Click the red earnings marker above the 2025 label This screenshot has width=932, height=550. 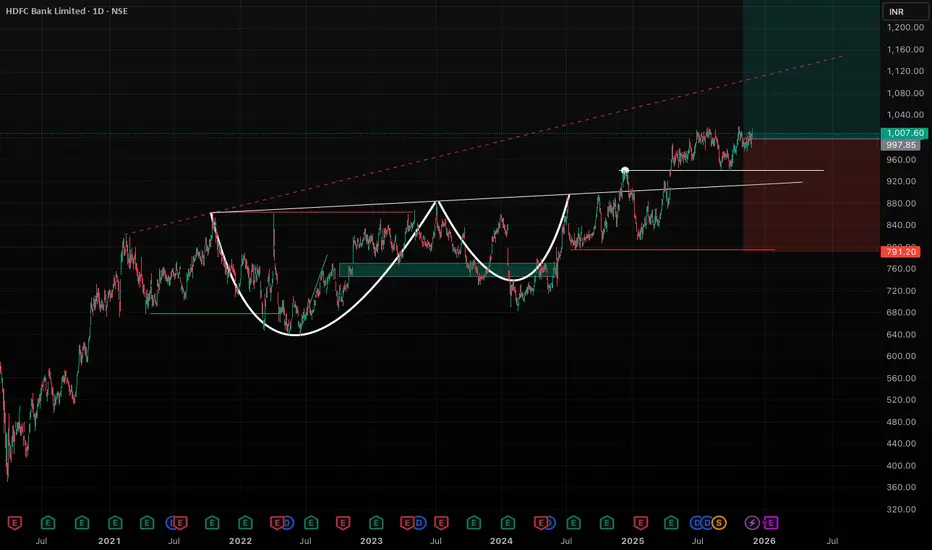[641, 523]
